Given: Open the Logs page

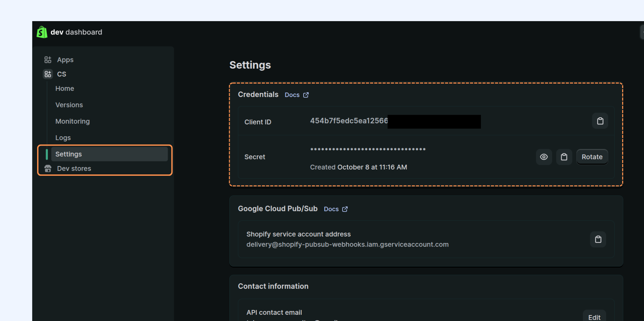Looking at the screenshot, I should tap(63, 138).
